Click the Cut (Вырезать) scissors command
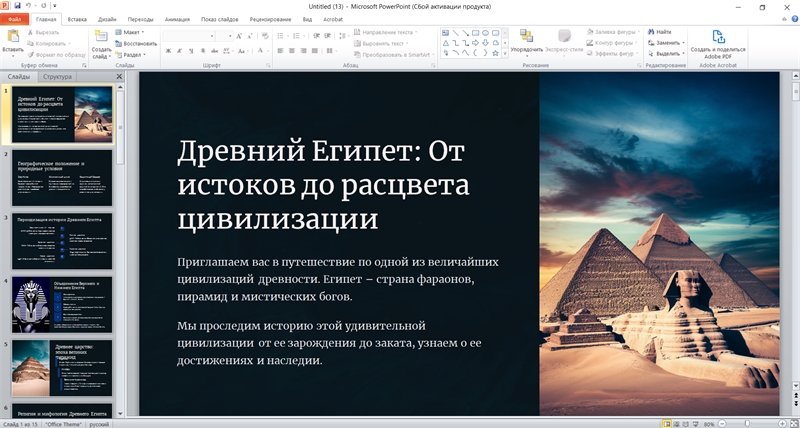 (x=43, y=32)
